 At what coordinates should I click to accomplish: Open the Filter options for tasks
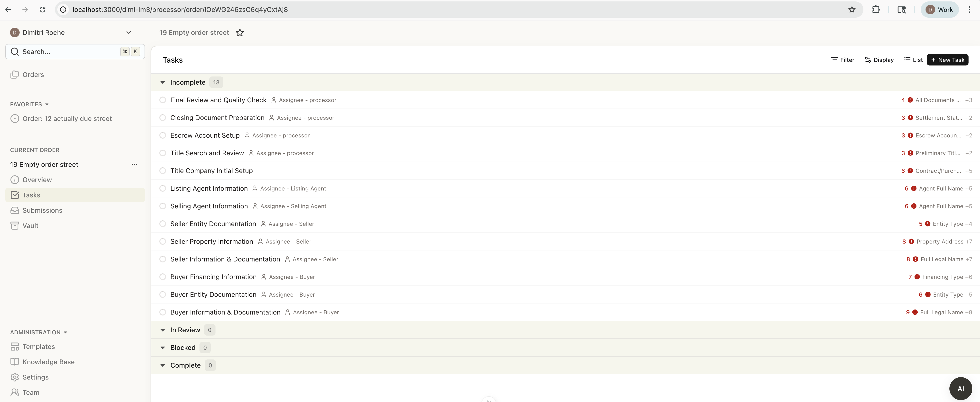(843, 60)
